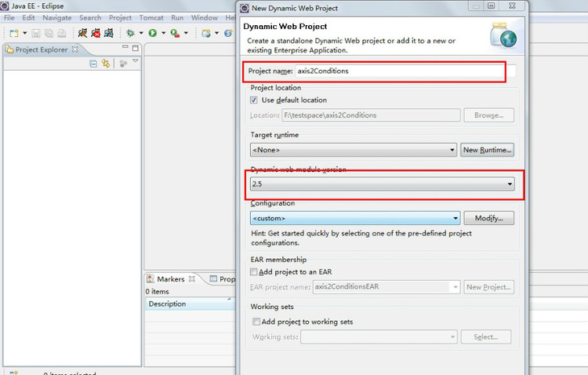Screen dimensions: 588x375
Task: Click the New Servlet icon in toolbar
Action: point(228,33)
